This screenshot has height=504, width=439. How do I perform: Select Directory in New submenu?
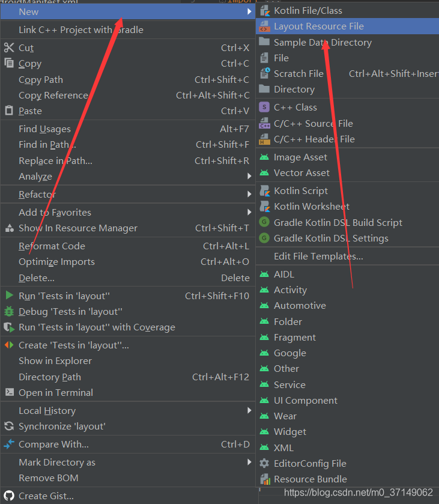point(347,89)
